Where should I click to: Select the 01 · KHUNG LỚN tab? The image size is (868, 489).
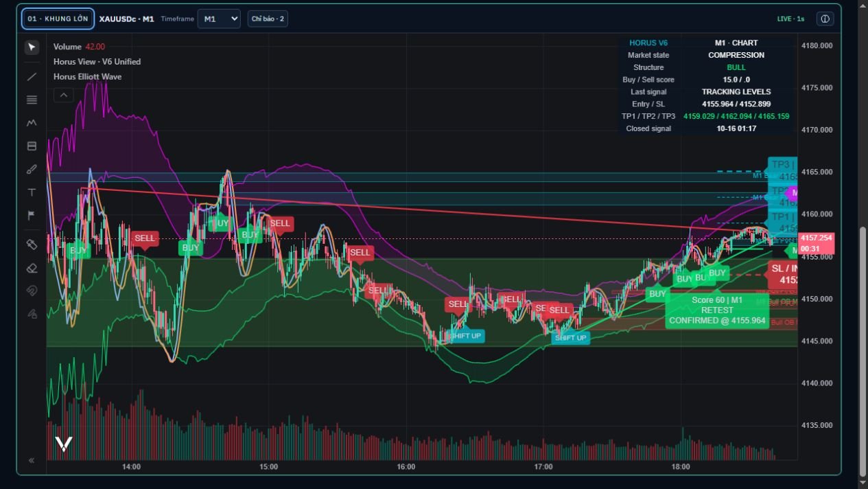tap(58, 19)
